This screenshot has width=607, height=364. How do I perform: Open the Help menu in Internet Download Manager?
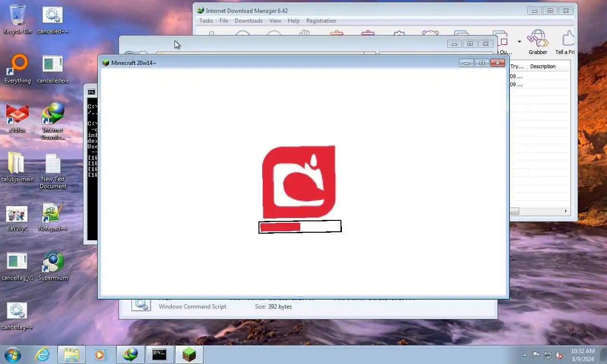click(x=294, y=21)
